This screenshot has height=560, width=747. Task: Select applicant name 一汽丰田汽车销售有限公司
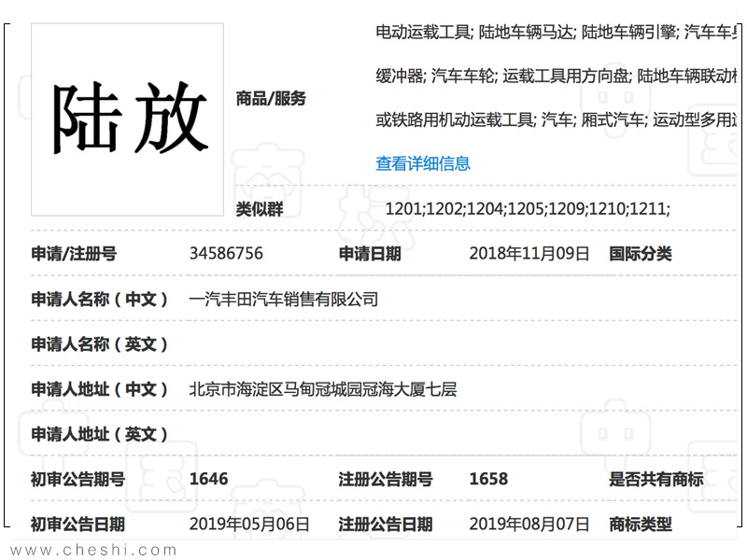pos(284,299)
